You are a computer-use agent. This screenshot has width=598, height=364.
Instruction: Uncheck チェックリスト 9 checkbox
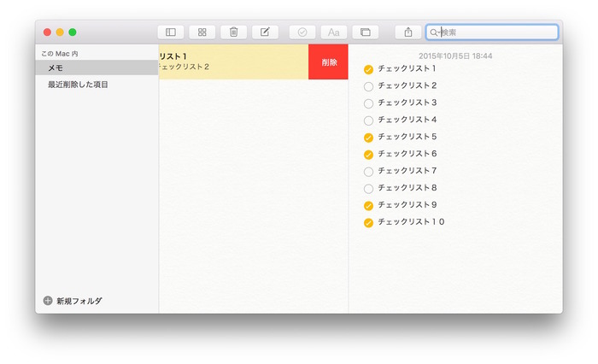[368, 206]
